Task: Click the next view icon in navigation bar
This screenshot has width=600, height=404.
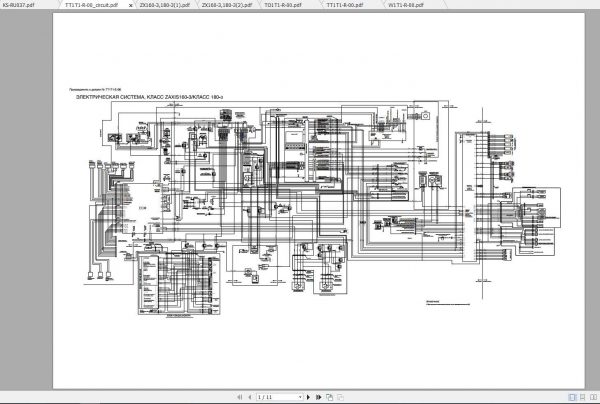Action: click(x=340, y=397)
